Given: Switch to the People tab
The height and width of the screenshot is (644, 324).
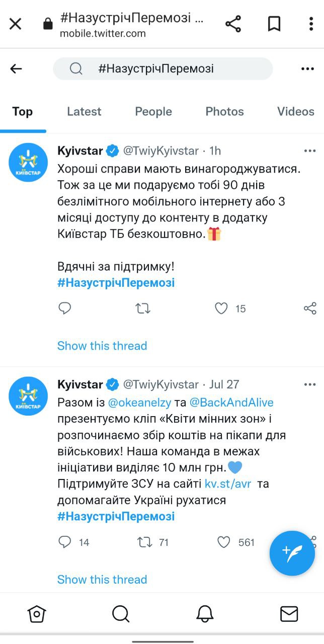Looking at the screenshot, I should 153,112.
